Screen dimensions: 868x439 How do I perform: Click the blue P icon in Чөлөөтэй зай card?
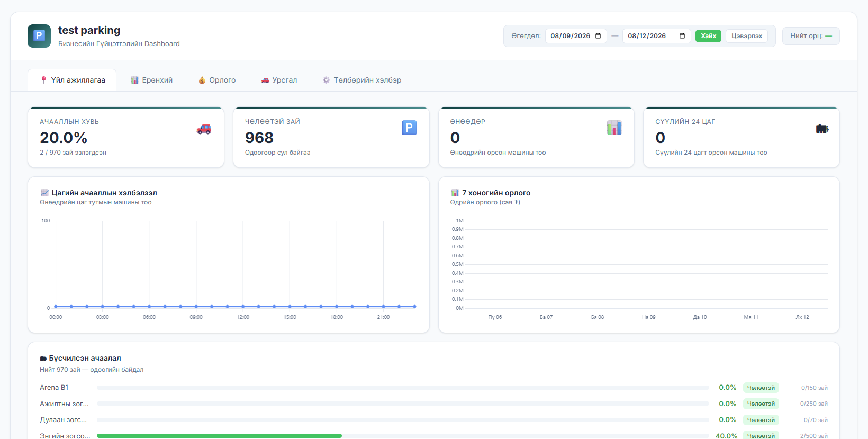click(409, 128)
